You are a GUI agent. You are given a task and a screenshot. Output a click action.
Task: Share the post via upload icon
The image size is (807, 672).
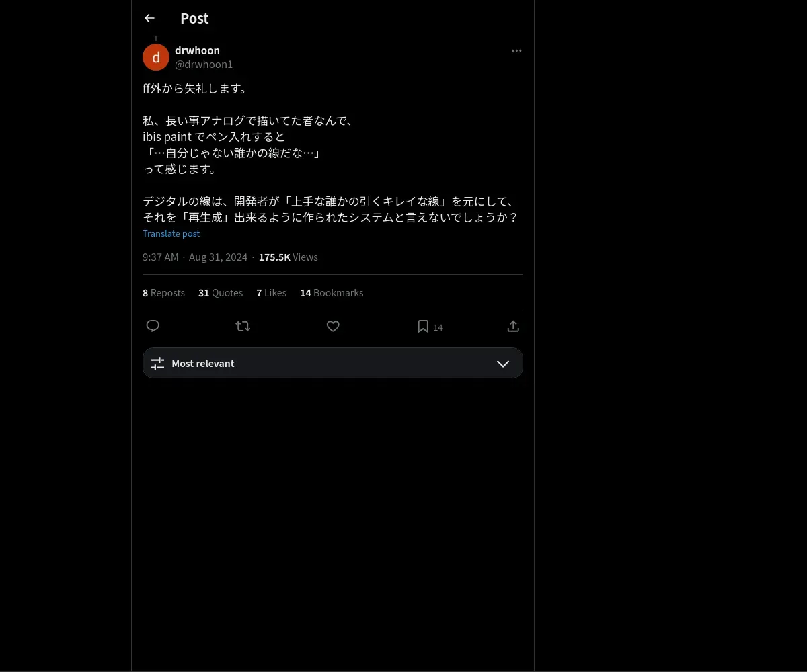coord(513,326)
